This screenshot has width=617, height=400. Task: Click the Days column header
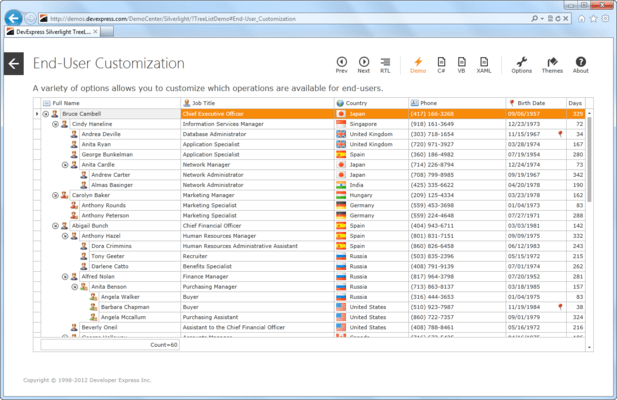pos(576,103)
